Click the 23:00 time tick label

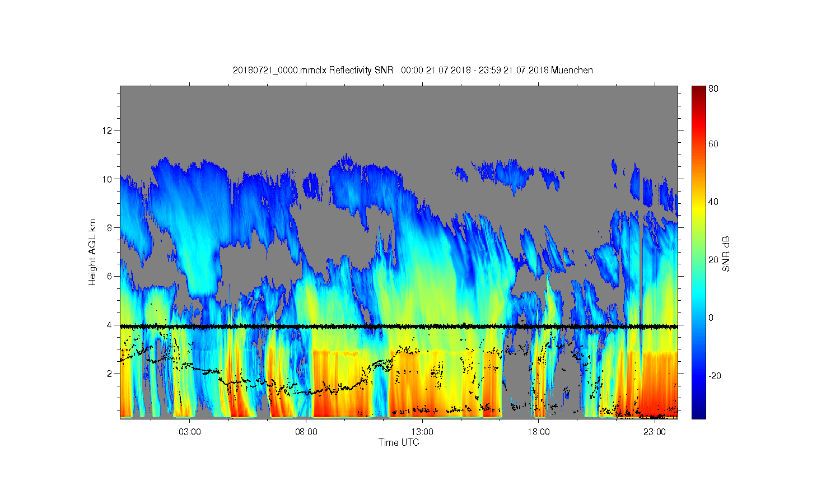654,432
